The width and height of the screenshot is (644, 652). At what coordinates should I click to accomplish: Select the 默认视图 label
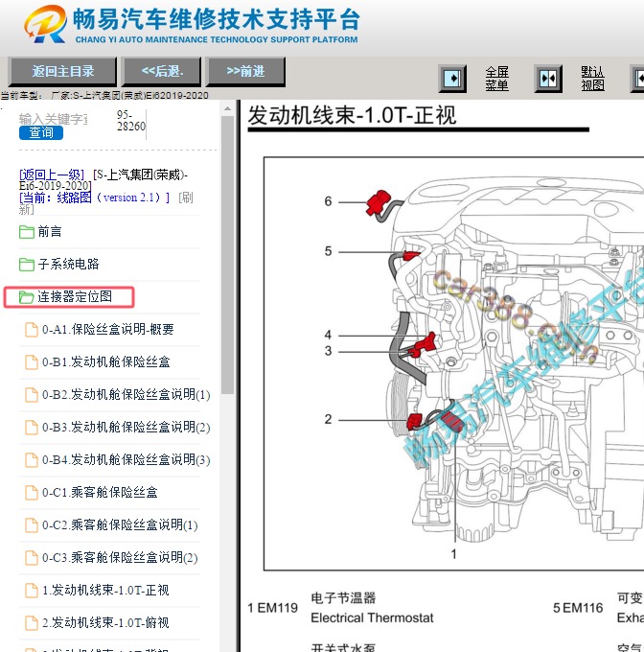tap(592, 79)
